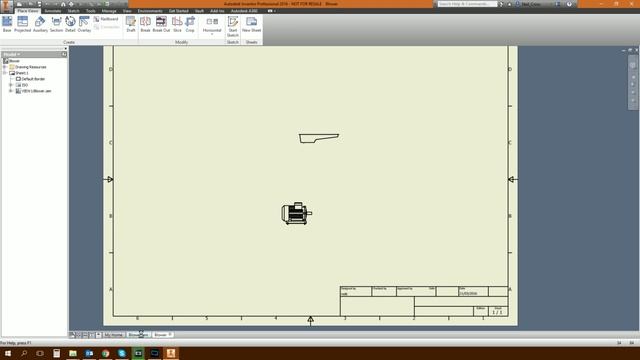Viewport: 640px width, 360px height.
Task: Click the motor drawing view on sheet
Action: pyautogui.click(x=297, y=213)
